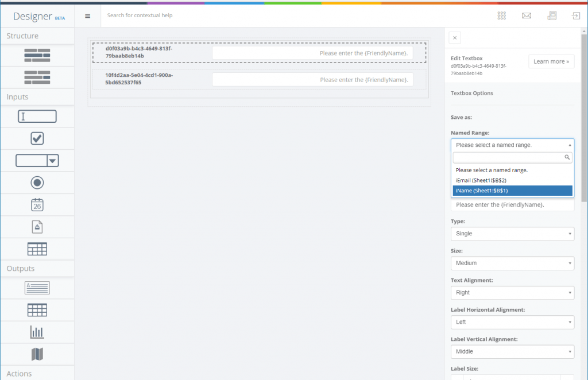
Task: Open the Size dropdown showing Medium
Action: (x=512, y=263)
